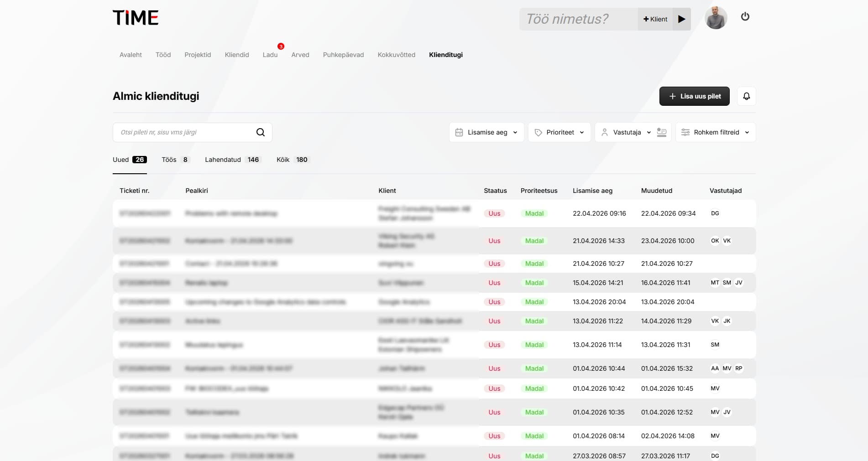868x461 pixels.
Task: Switch to the Lahendatud tab
Action: [x=232, y=160]
